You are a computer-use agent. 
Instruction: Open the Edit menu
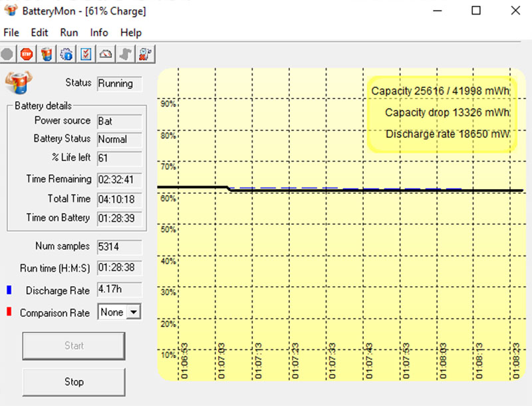tap(39, 32)
